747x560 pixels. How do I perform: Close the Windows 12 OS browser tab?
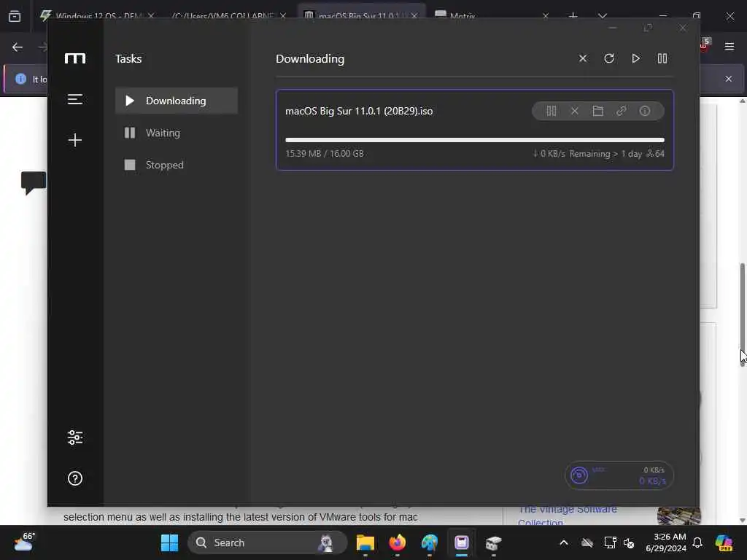click(x=151, y=16)
